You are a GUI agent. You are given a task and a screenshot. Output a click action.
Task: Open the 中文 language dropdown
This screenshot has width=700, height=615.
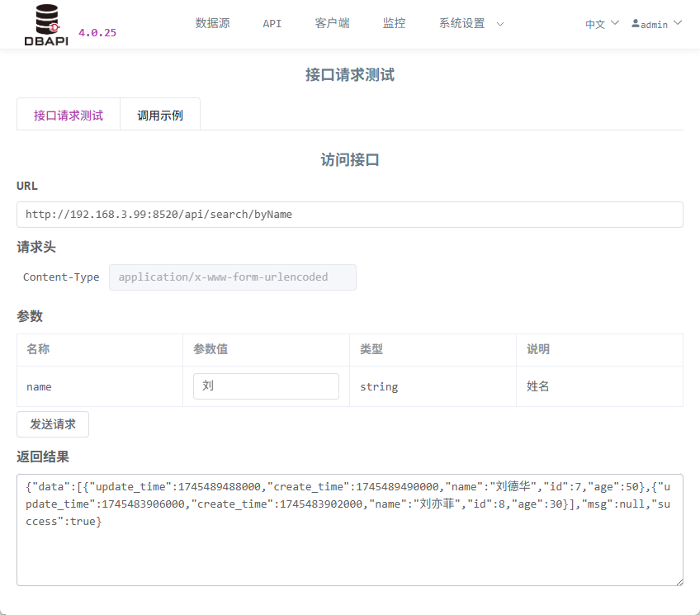point(602,24)
